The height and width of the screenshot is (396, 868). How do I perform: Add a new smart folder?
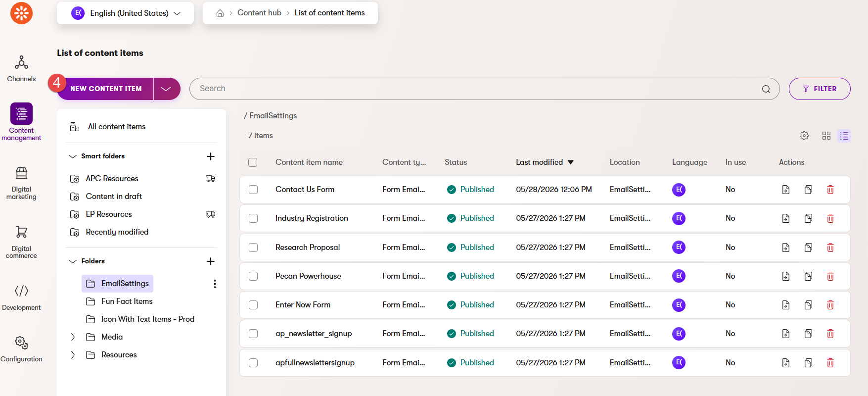[211, 156]
